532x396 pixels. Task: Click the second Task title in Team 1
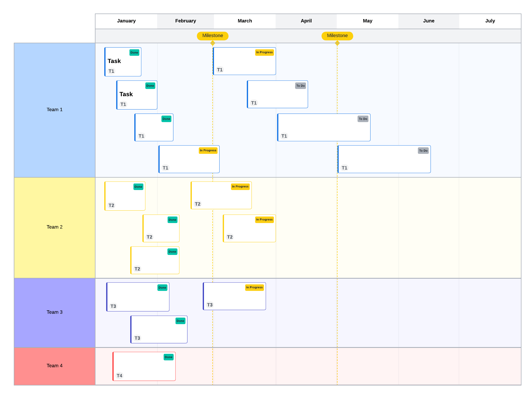point(126,94)
